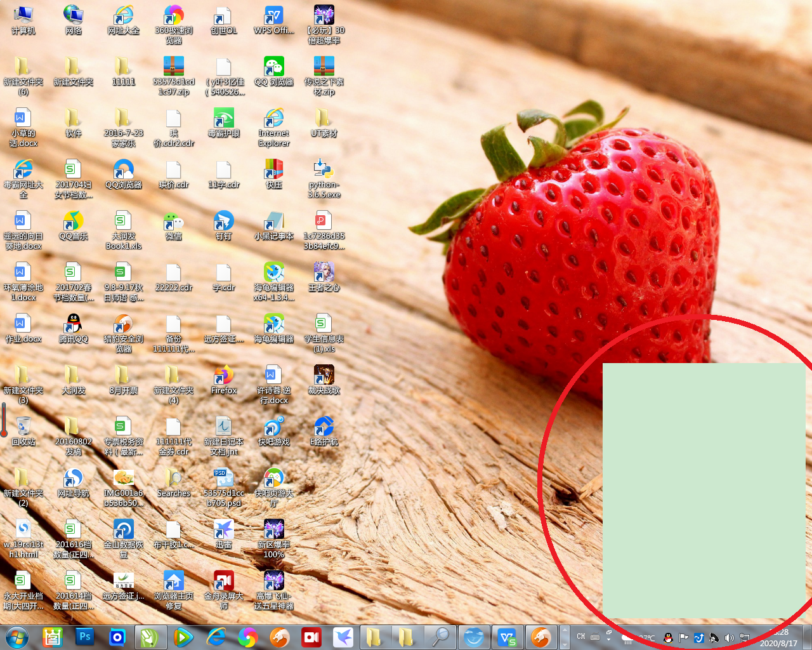Screen dimensions: 812x650
Task: Select the 快压 desktop shortcut
Action: [x=274, y=175]
